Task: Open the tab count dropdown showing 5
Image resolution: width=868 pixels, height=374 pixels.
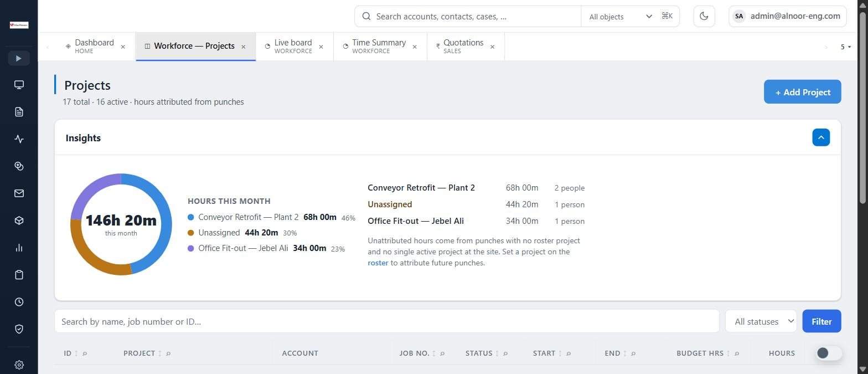Action: pyautogui.click(x=845, y=47)
